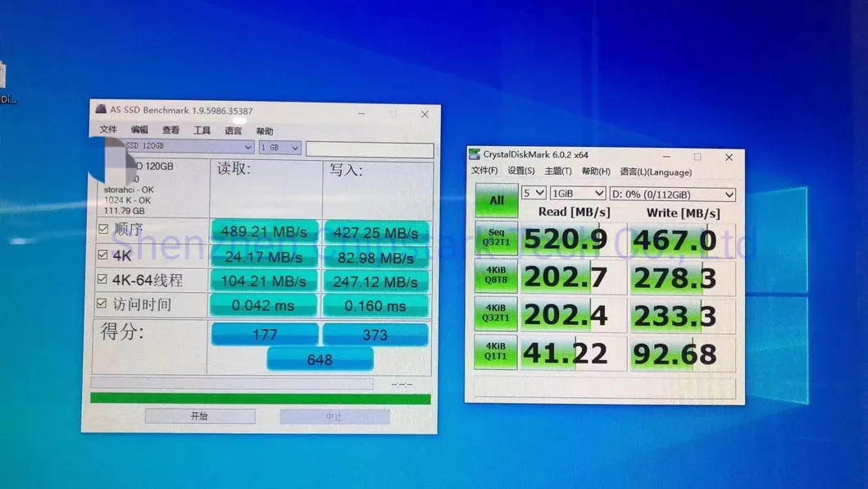
Task: Click the 278.3 write value
Action: [x=682, y=278]
